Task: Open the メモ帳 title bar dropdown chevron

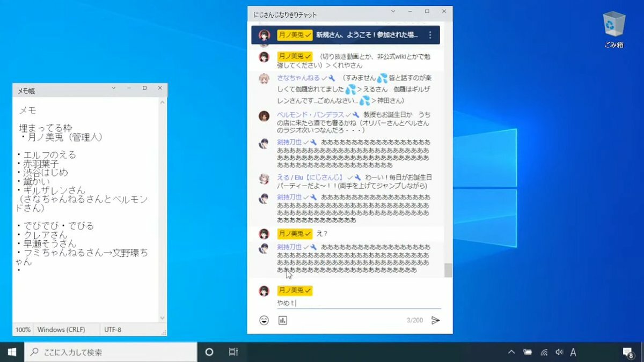Action: click(113, 88)
